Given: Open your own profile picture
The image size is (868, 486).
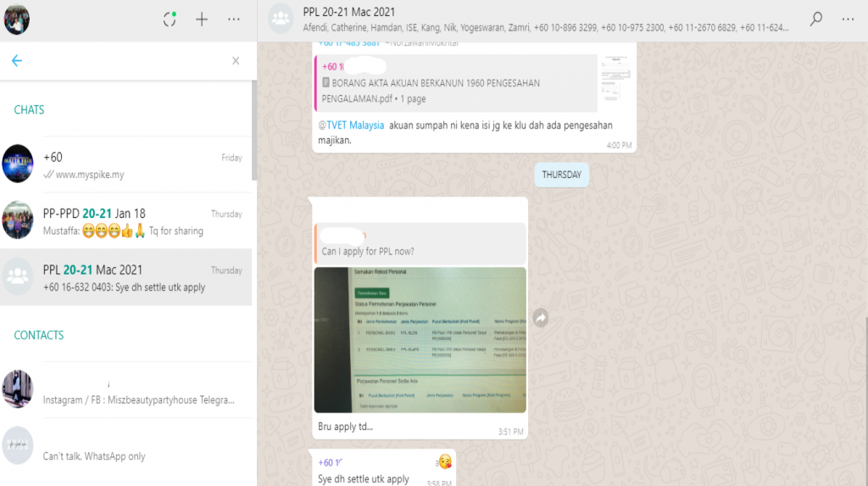Looking at the screenshot, I should 17,20.
